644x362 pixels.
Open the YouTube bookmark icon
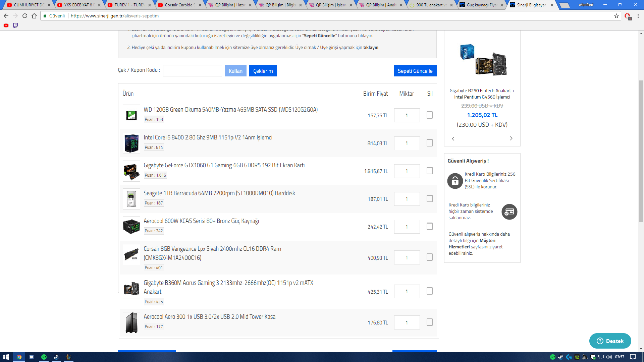tap(6, 25)
